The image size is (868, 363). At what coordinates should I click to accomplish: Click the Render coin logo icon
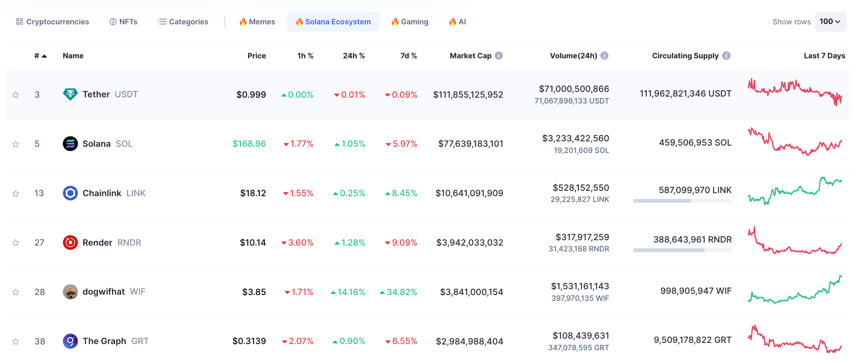click(70, 243)
